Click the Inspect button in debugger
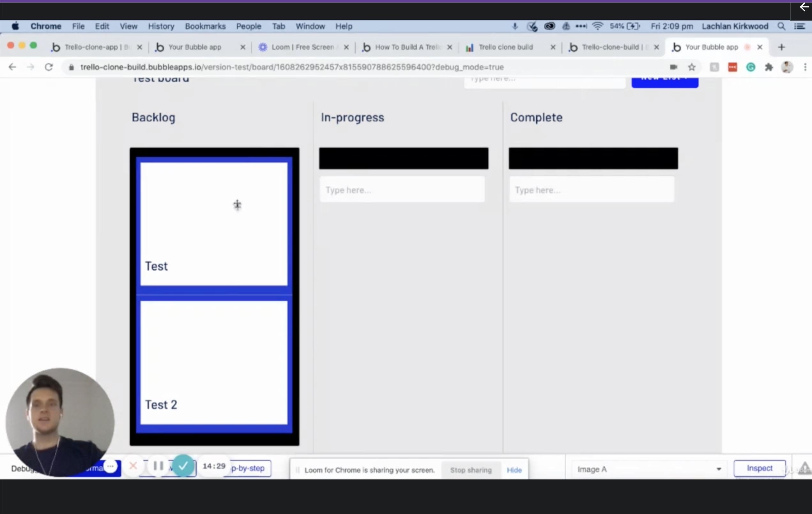Viewport: 812px width, 514px height. tap(759, 468)
